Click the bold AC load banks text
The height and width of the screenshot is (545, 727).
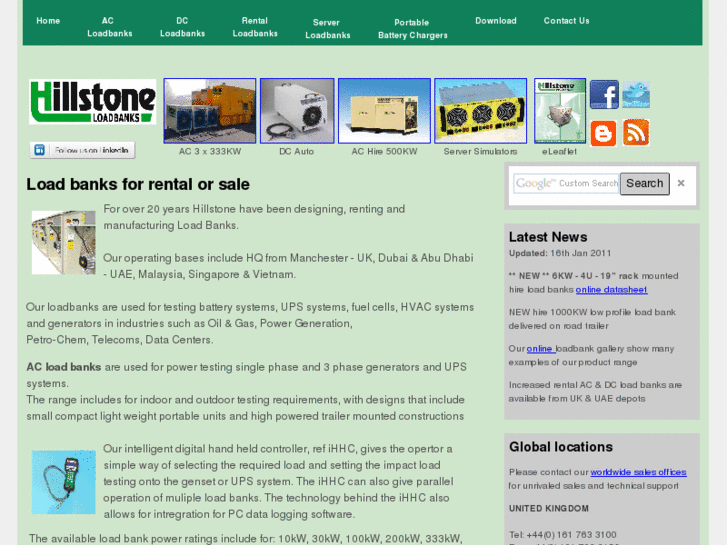point(64,367)
